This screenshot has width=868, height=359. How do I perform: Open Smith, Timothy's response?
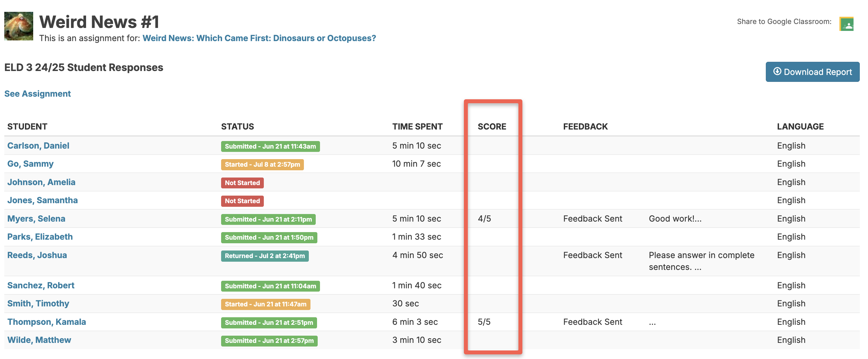[x=38, y=304]
